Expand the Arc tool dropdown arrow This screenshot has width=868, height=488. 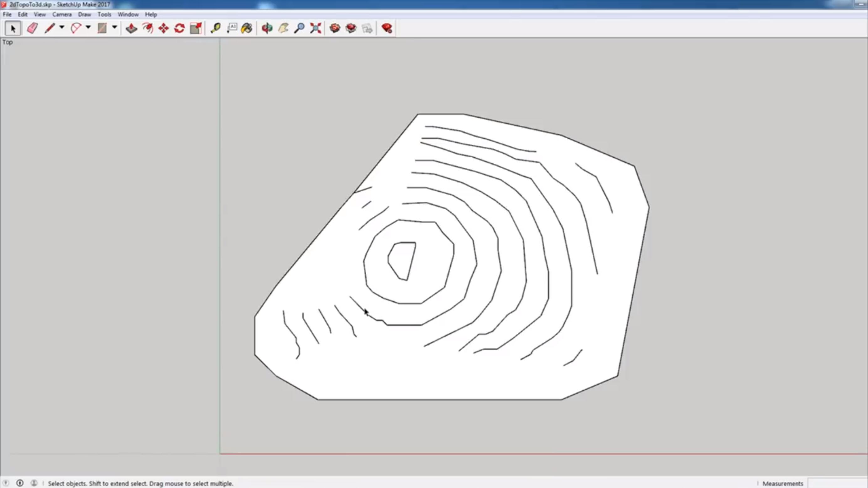coord(88,27)
